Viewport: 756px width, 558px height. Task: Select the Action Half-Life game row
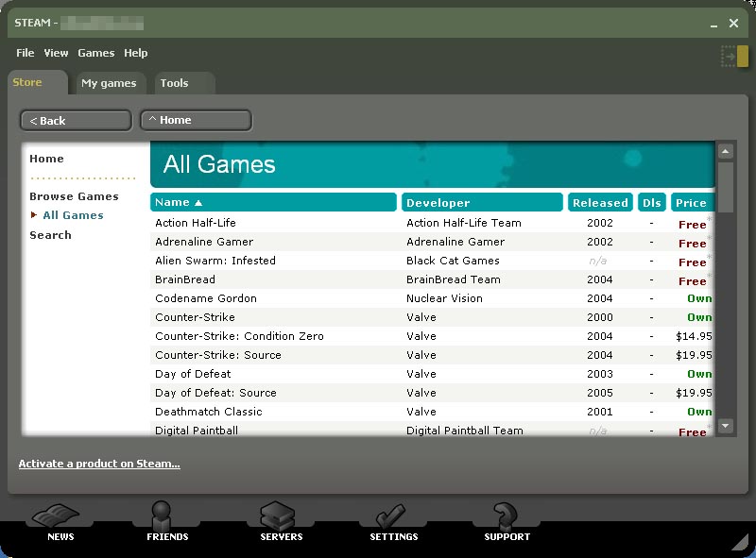pyautogui.click(x=433, y=223)
